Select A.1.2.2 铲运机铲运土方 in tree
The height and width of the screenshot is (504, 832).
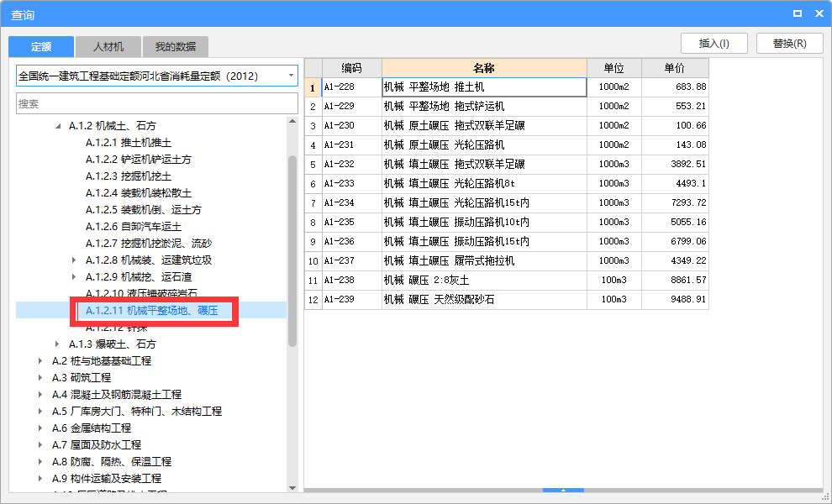[139, 159]
